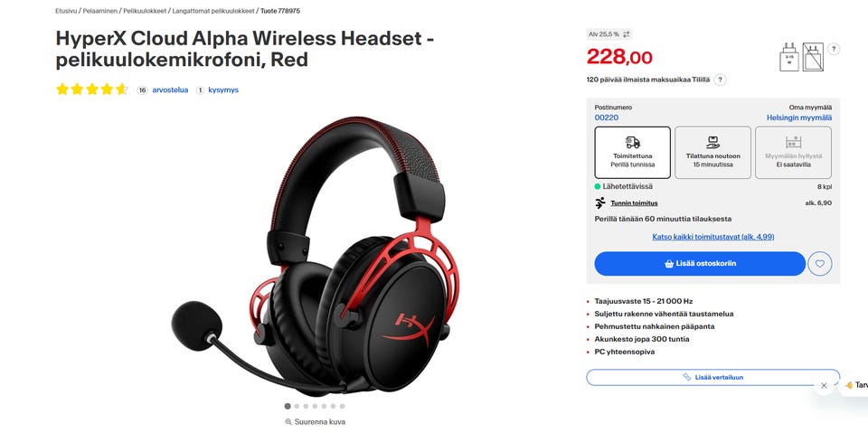This screenshot has width=868, height=433.
Task: Select Tilattuna noutoon pickup option
Action: point(713,152)
